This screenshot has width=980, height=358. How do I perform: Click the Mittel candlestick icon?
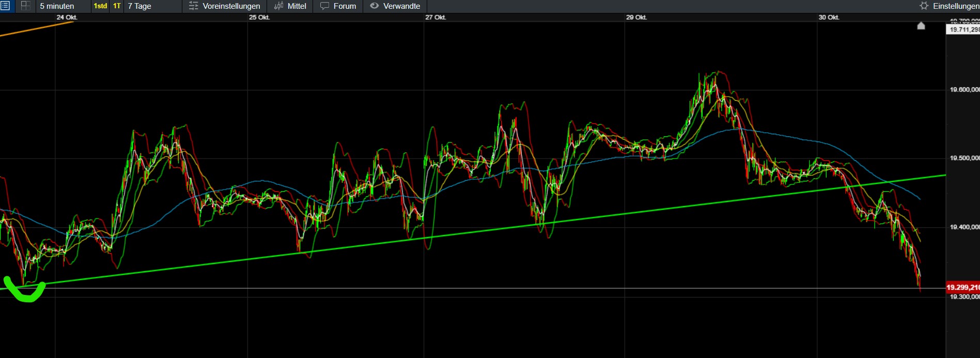pos(278,6)
